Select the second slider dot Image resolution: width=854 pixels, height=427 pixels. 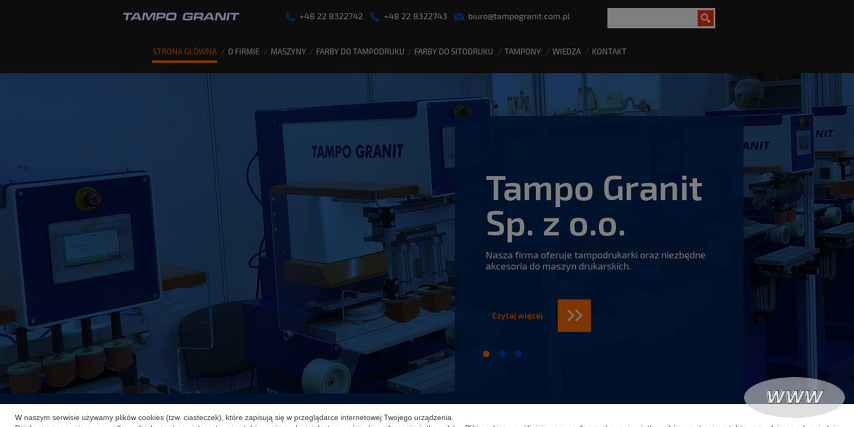502,354
